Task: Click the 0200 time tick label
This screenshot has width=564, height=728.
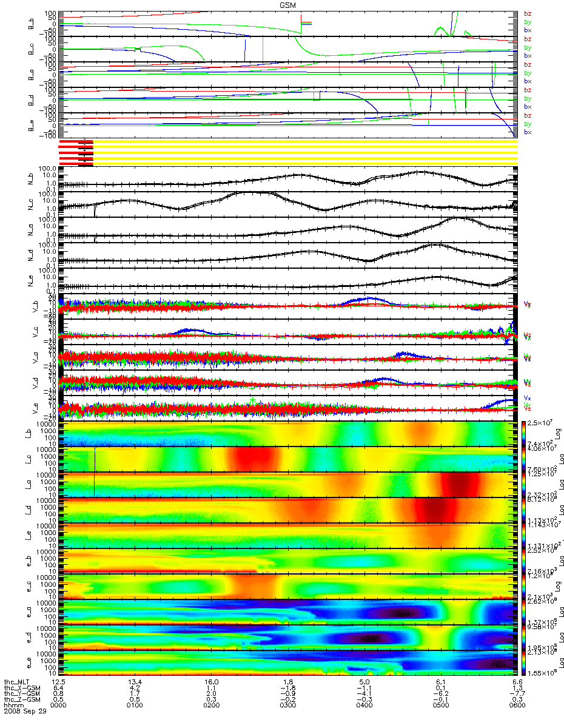Action: [212, 706]
